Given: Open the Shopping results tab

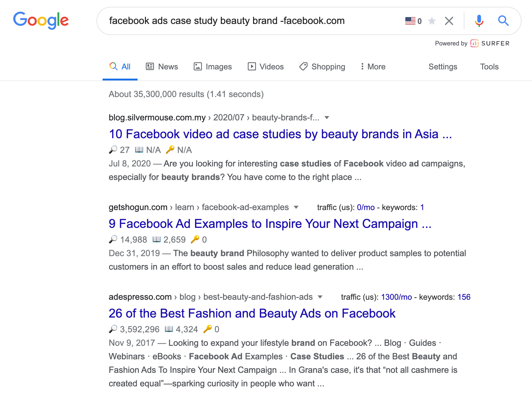Looking at the screenshot, I should (x=322, y=67).
